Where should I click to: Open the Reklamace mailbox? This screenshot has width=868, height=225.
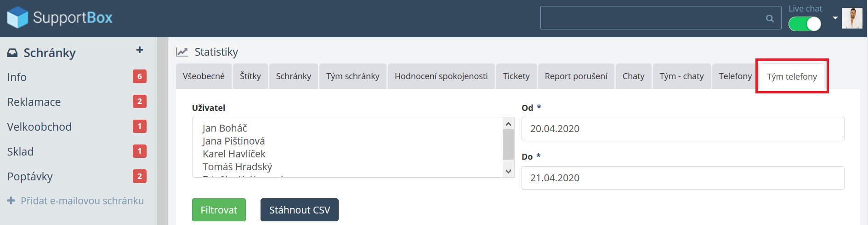(34, 102)
